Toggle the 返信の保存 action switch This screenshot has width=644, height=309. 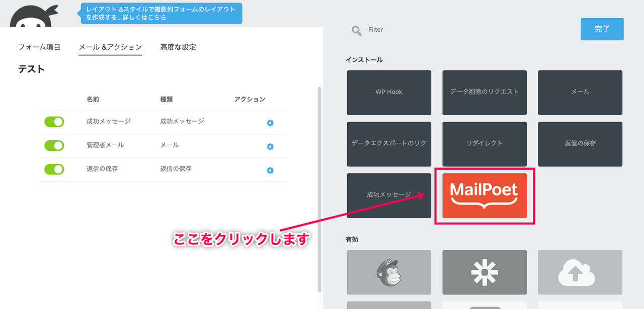coord(54,169)
